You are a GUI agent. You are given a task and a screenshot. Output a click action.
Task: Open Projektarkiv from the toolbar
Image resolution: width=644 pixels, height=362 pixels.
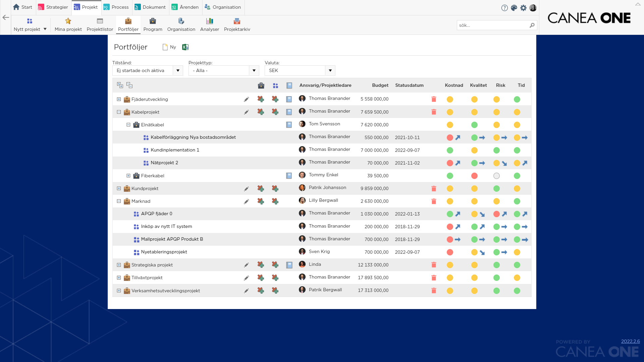237,24
